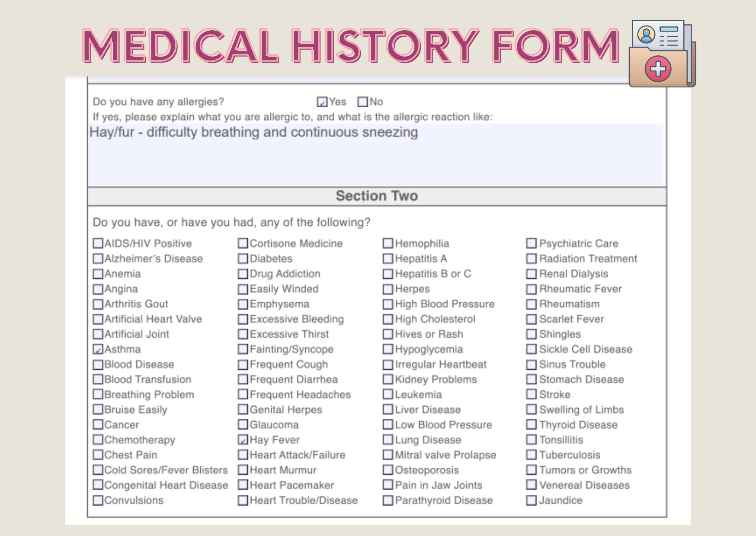Check the Breathing Problem checkbox
The height and width of the screenshot is (536, 756).
98,395
